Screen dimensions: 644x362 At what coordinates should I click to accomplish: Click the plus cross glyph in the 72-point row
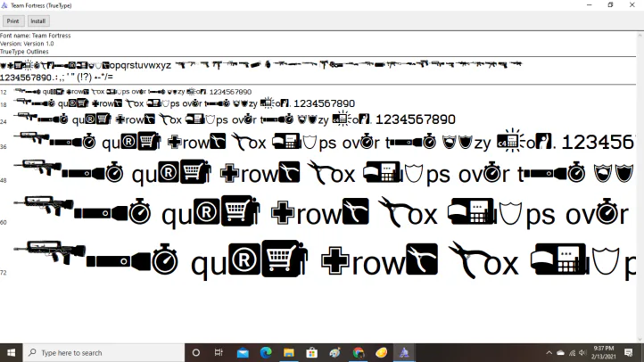[x=335, y=260]
